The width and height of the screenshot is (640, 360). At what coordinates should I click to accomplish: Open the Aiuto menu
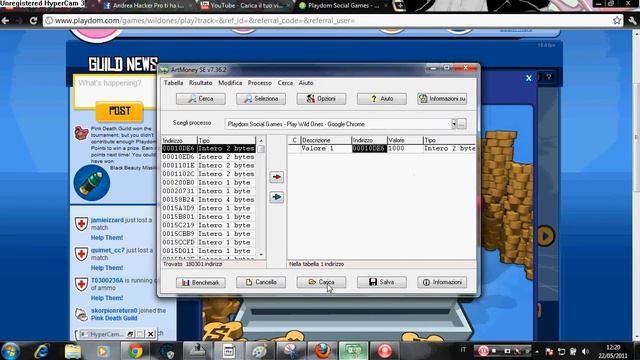[x=306, y=83]
